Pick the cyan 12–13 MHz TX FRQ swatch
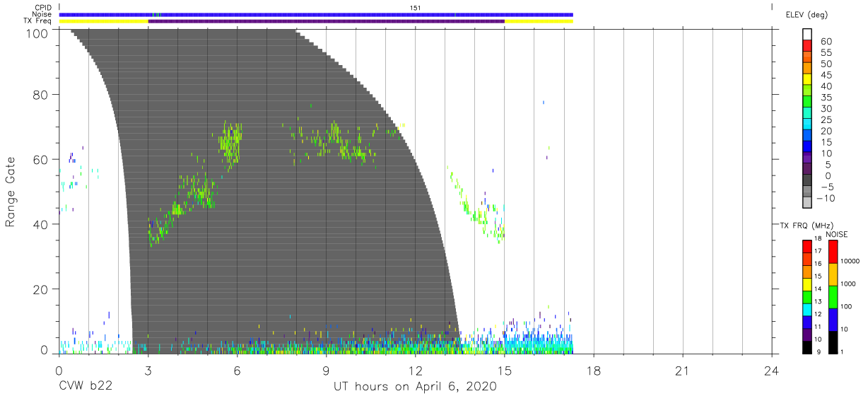 [x=807, y=309]
